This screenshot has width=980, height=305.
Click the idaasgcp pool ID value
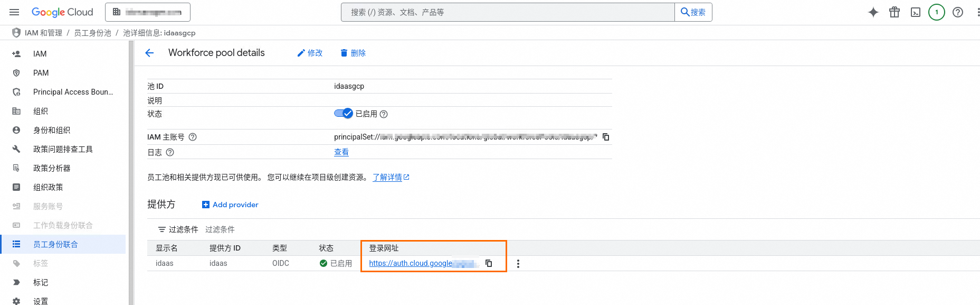point(349,86)
